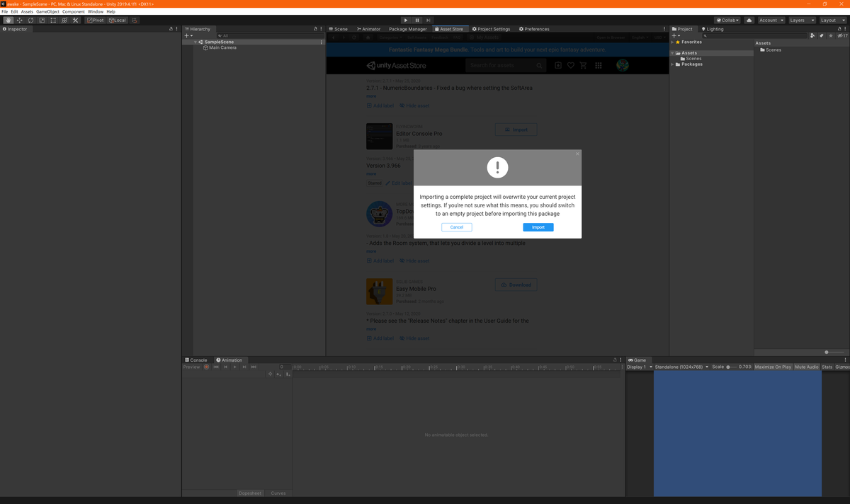The width and height of the screenshot is (850, 504).
Task: Click Import in the warning dialog
Action: [x=538, y=227]
